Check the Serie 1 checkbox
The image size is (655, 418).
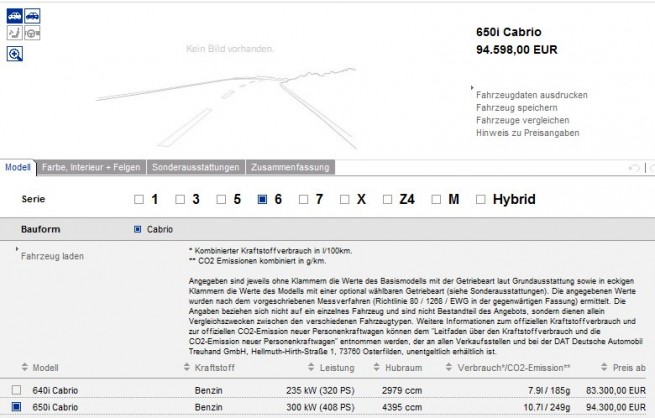coord(139,199)
